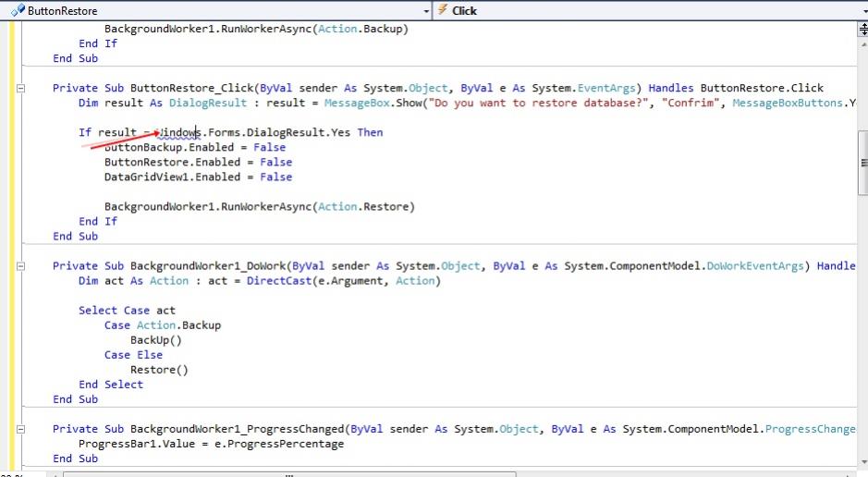Screen dimensions: 868x477
Task: Collapse the ButtonRestore_Click sub outline
Action: coord(20,89)
